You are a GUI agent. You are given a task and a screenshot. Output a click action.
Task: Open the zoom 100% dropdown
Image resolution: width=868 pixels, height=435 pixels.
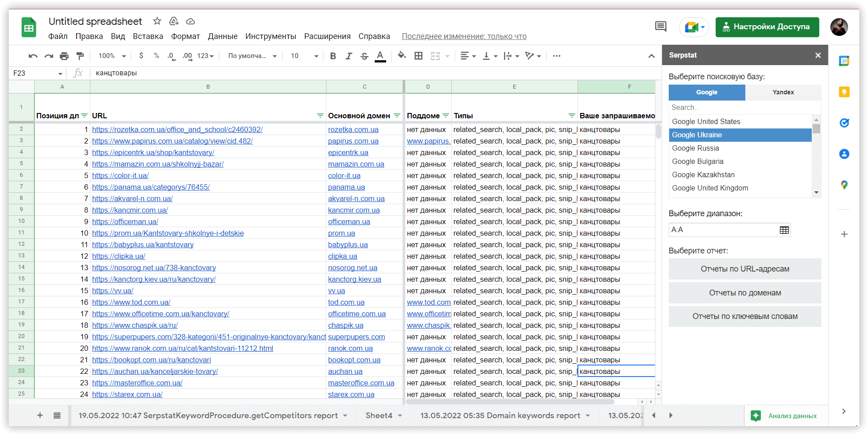(112, 56)
